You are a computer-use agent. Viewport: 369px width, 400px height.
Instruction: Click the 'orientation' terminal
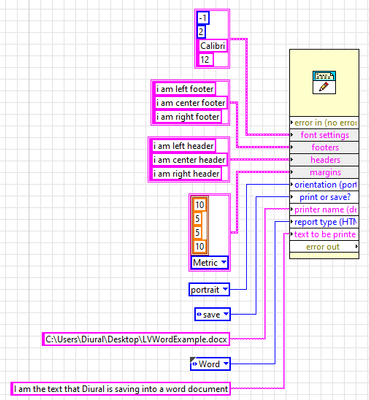(324, 185)
